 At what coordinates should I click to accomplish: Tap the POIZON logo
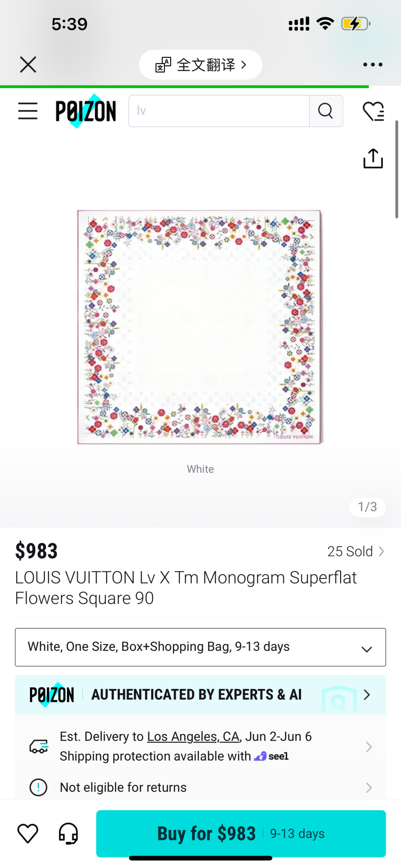pyautogui.click(x=85, y=111)
